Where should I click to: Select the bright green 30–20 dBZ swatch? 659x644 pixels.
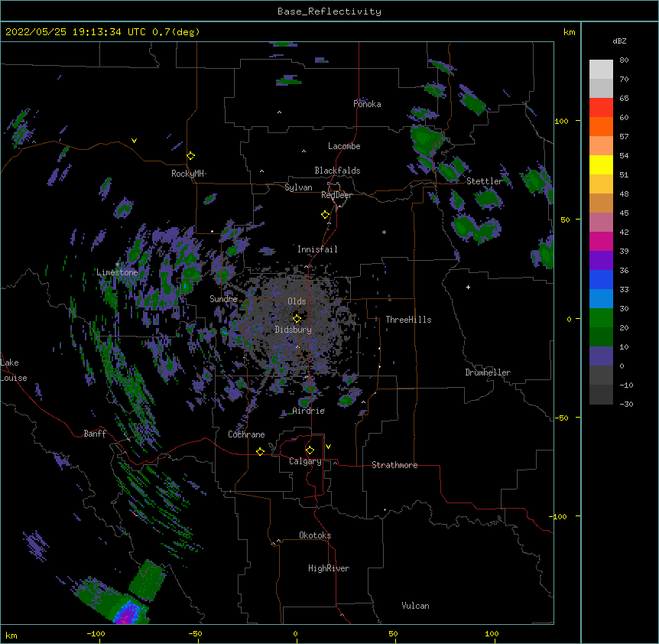601,318
